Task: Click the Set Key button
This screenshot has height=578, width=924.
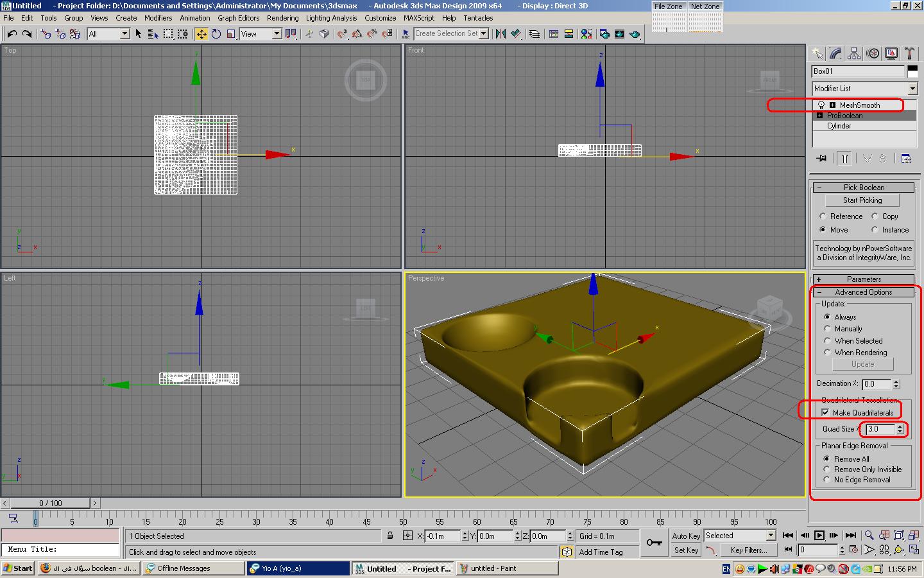Action: [686, 550]
